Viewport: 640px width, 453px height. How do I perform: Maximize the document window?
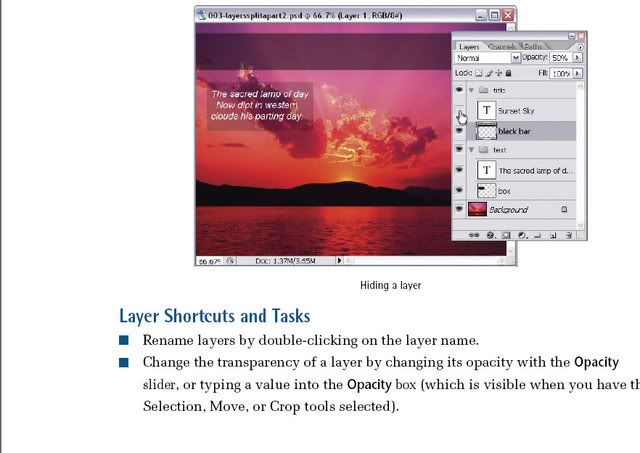[x=494, y=15]
